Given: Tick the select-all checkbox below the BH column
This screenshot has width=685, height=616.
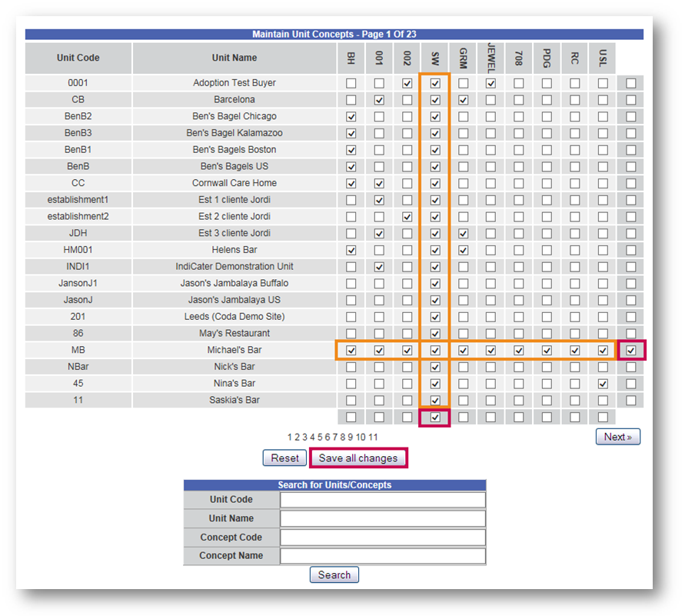Looking at the screenshot, I should 351,418.
